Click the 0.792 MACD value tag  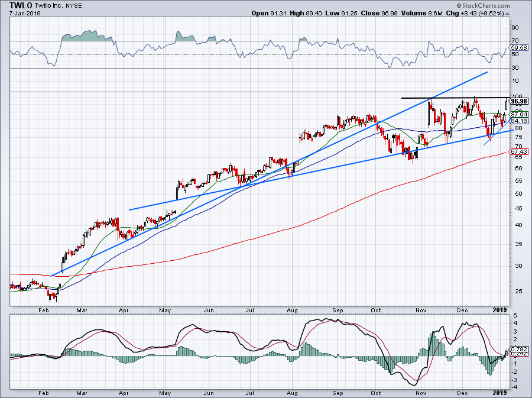tap(519, 349)
